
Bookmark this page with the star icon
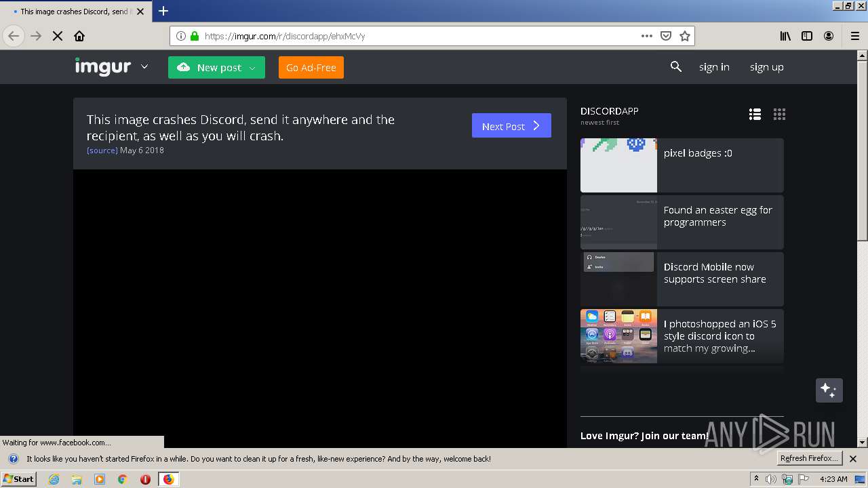(685, 36)
